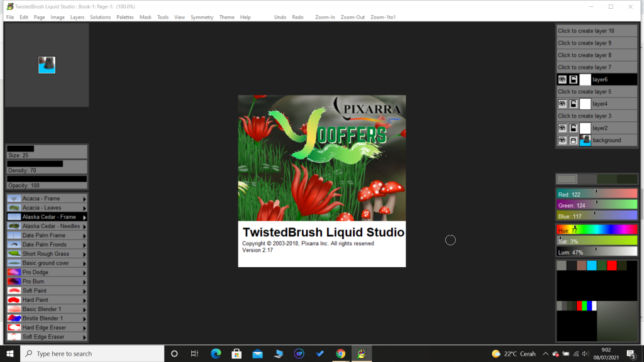Select the Short Rough Grass brush icon
The image size is (644, 362).
click(x=14, y=254)
